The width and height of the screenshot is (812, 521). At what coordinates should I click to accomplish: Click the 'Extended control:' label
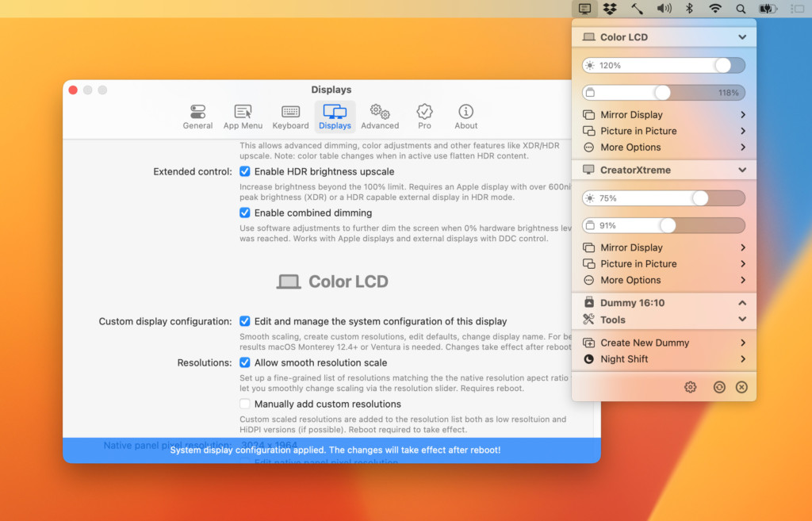click(x=193, y=171)
